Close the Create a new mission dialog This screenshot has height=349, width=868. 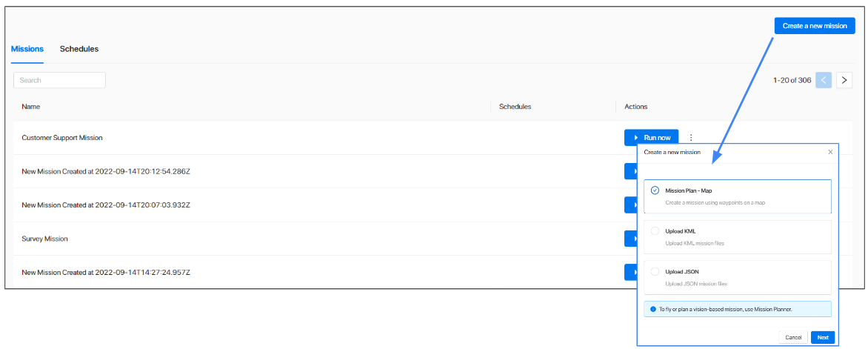click(829, 152)
